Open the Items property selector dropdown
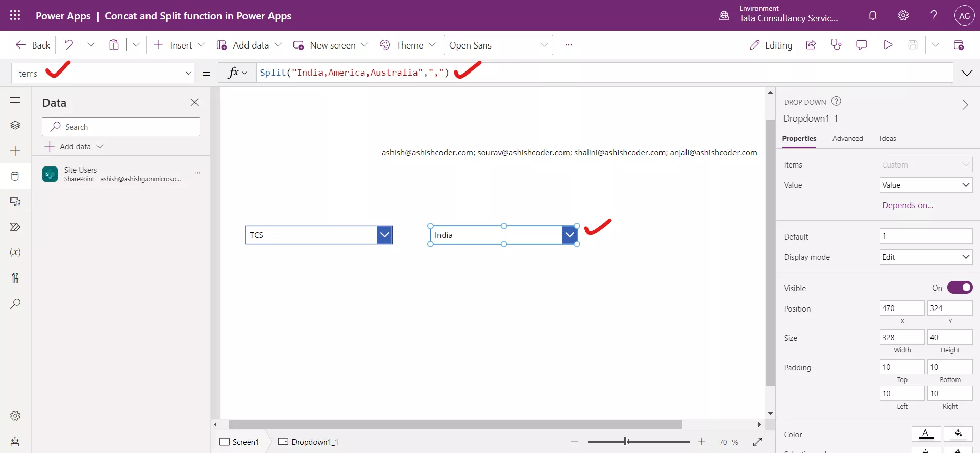The height and width of the screenshot is (453, 980). pyautogui.click(x=103, y=73)
